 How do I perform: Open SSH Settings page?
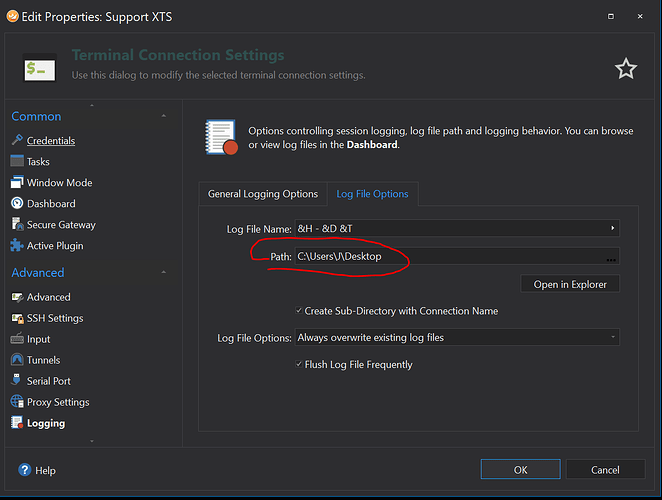(55, 318)
